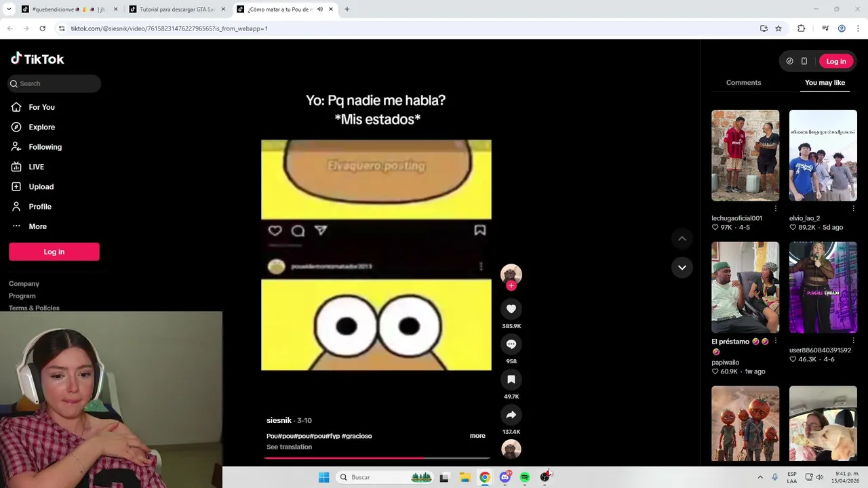
Task: Click the taskbar volume icon
Action: (819, 477)
